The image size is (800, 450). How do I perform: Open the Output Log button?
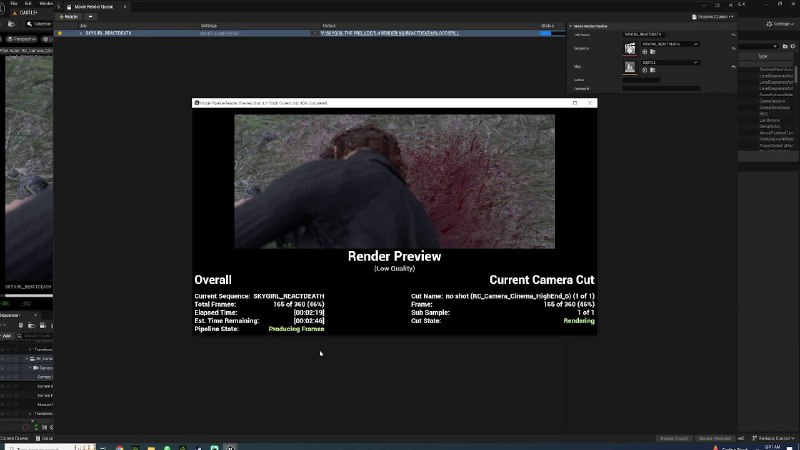coord(44,438)
